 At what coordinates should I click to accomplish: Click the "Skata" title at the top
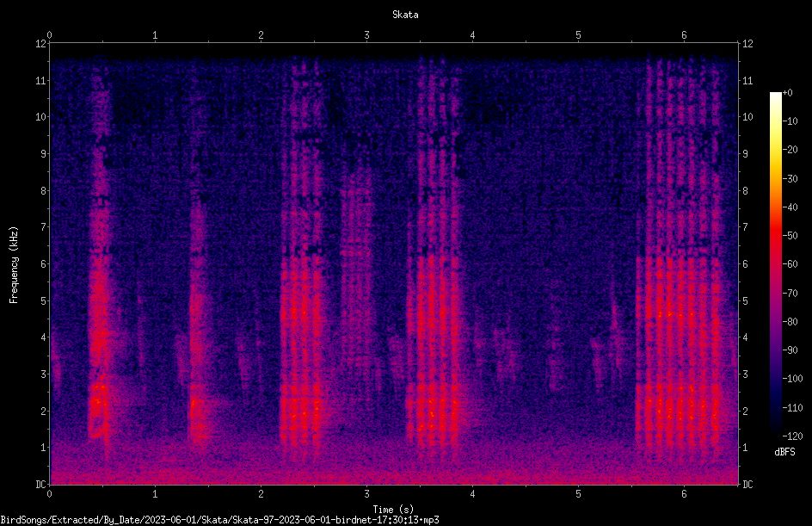pyautogui.click(x=405, y=15)
